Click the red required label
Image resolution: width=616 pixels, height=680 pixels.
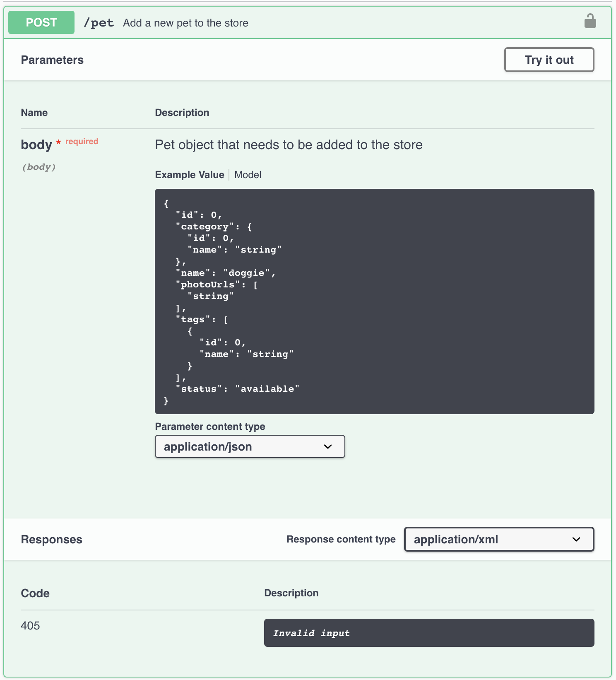click(x=82, y=141)
